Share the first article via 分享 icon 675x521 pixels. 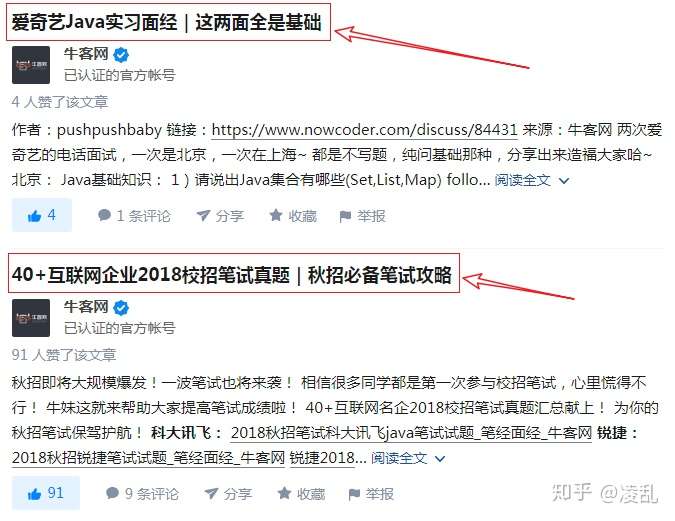pyautogui.click(x=203, y=215)
